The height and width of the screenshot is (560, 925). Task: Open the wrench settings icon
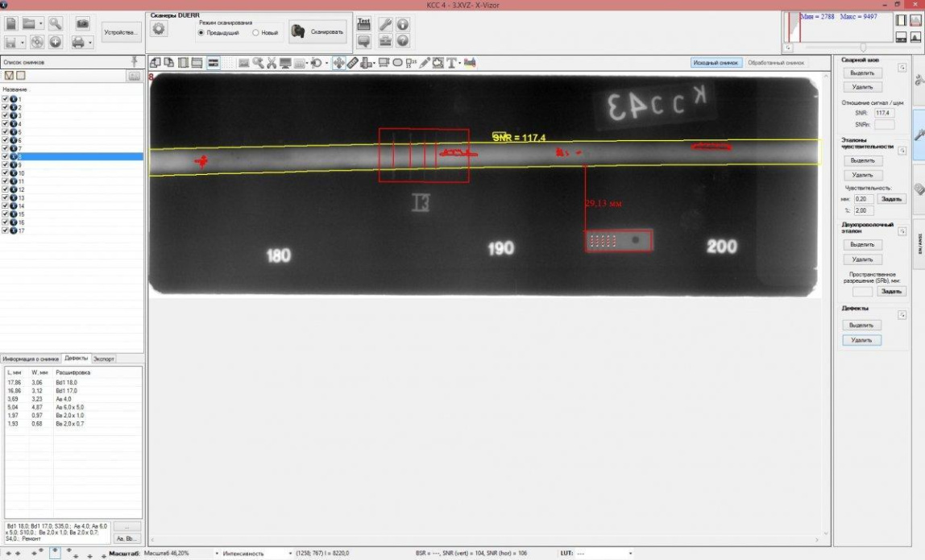386,24
